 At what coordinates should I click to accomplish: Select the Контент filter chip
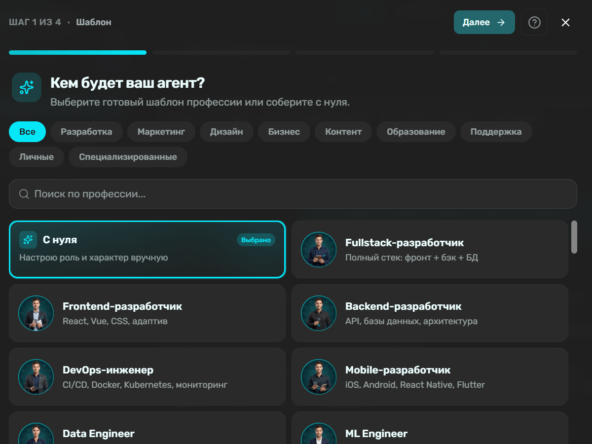(x=343, y=132)
